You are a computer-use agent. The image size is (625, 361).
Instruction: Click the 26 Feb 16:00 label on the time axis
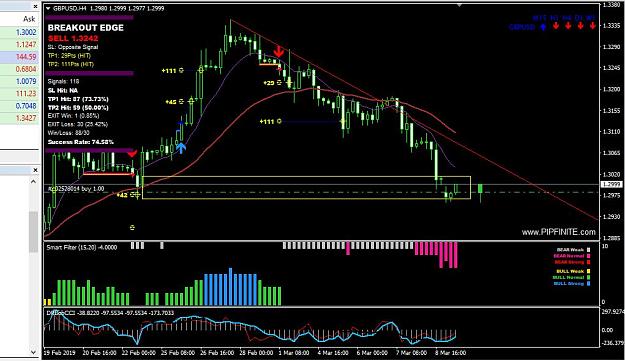(x=217, y=353)
